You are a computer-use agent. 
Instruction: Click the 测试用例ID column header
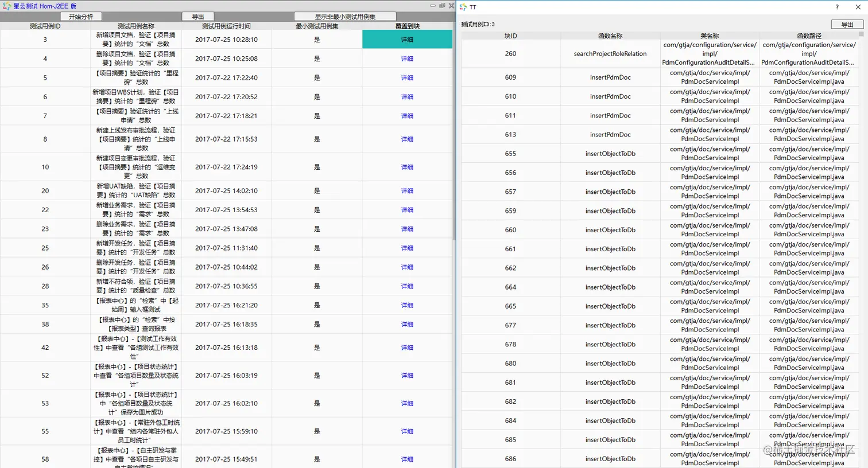[45, 26]
